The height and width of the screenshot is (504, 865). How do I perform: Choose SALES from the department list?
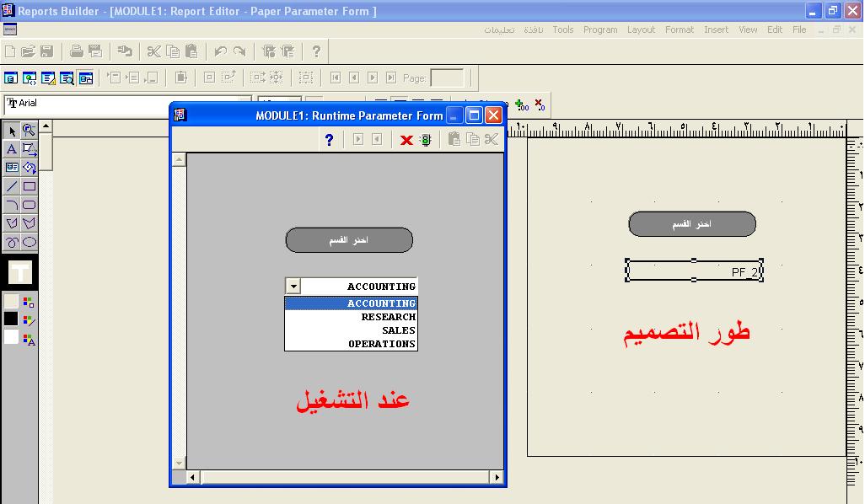(398, 330)
